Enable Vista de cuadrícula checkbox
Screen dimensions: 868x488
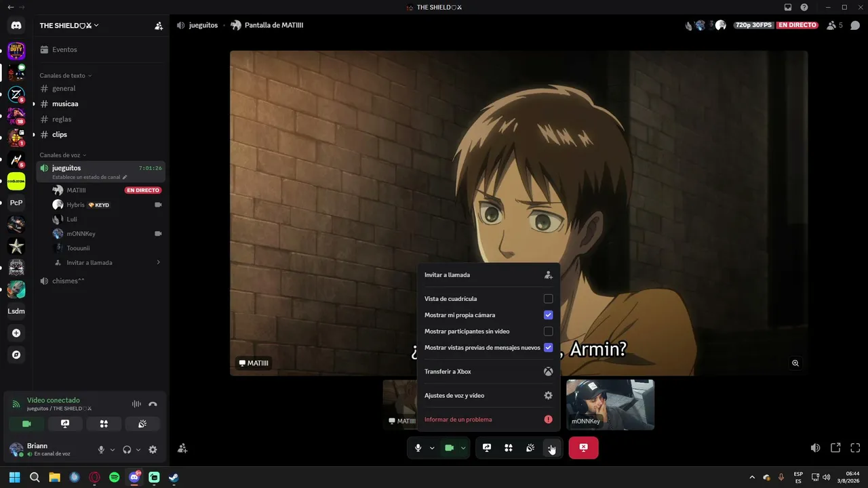pos(548,299)
